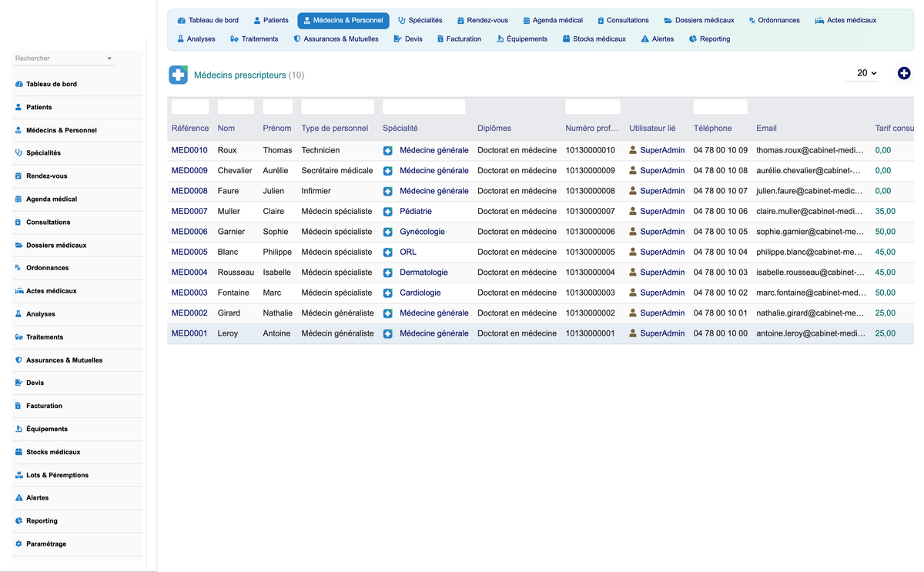Open the Rendez-vous top tab
Image resolution: width=924 pixels, height=572 pixels.
pyautogui.click(x=482, y=20)
